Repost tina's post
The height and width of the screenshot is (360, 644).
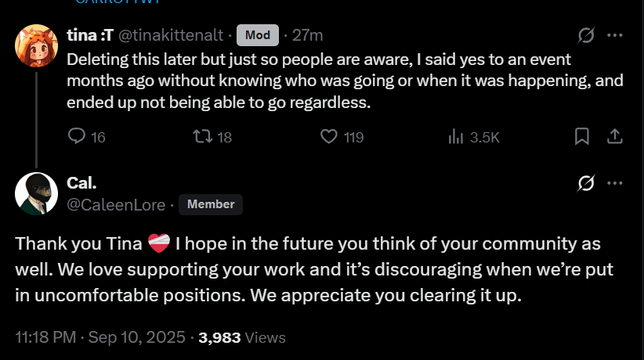coord(202,137)
